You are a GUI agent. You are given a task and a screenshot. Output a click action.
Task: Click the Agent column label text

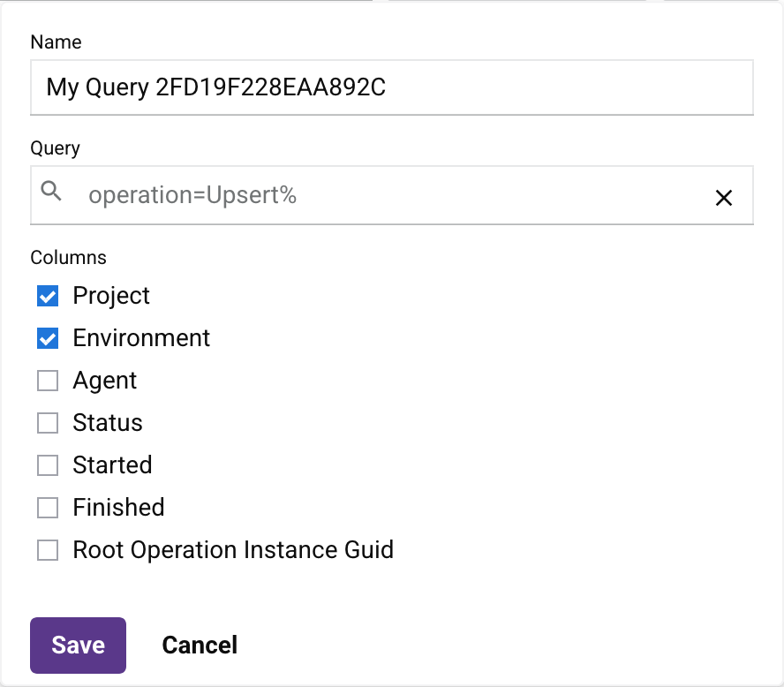[x=104, y=381]
